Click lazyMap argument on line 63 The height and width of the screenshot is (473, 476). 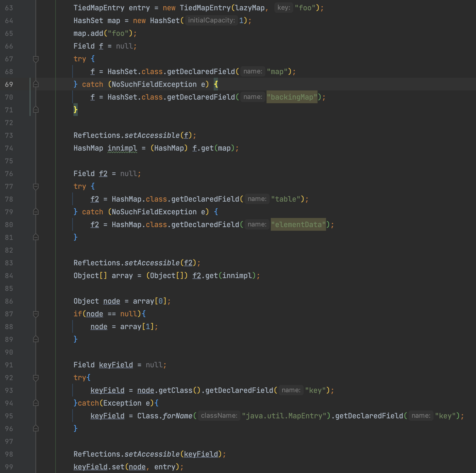tap(250, 8)
